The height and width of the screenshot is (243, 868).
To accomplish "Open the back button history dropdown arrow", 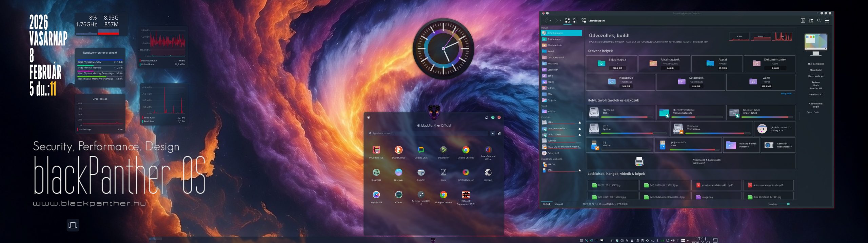I will point(550,21).
